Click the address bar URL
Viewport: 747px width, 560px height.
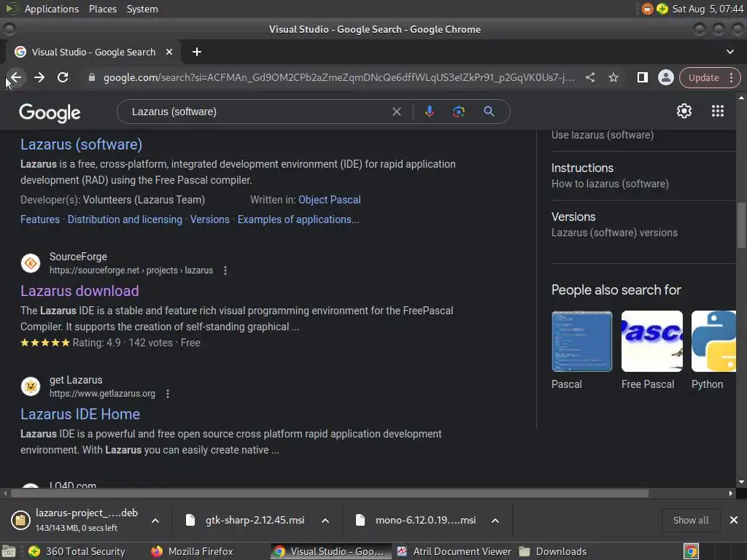[338, 77]
